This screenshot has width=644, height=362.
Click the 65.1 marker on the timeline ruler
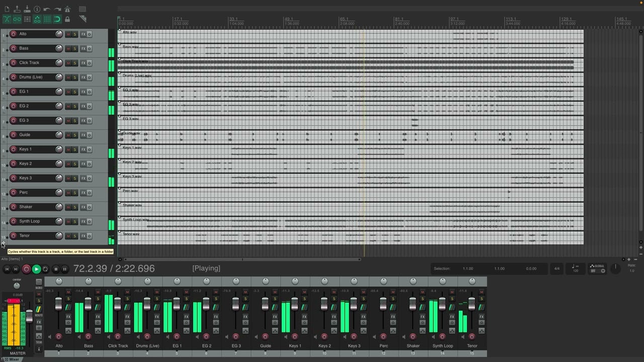[344, 19]
